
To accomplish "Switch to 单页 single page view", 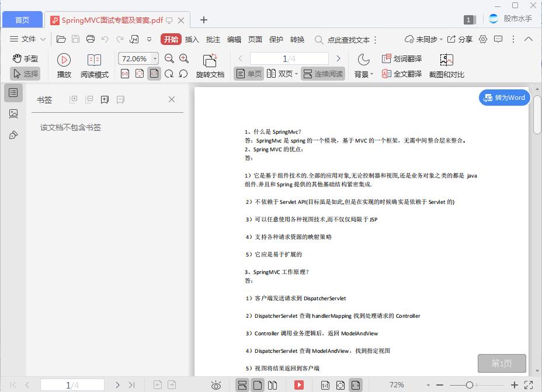I will [249, 74].
